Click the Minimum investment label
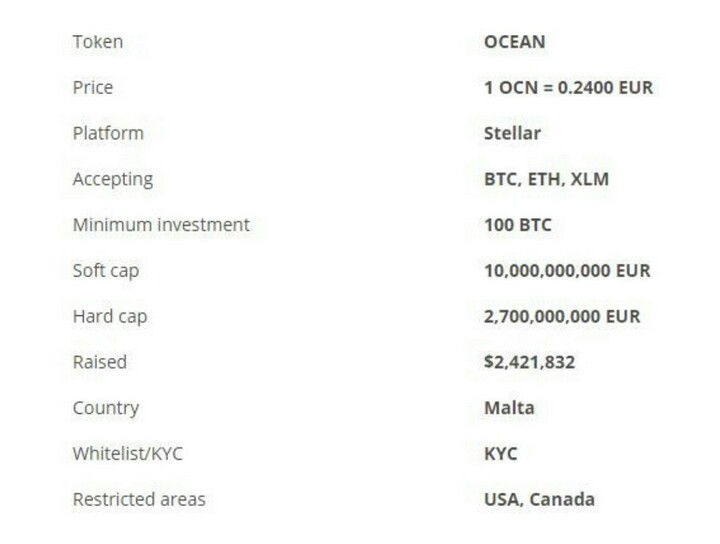This screenshot has height=544, width=720. [x=161, y=224]
